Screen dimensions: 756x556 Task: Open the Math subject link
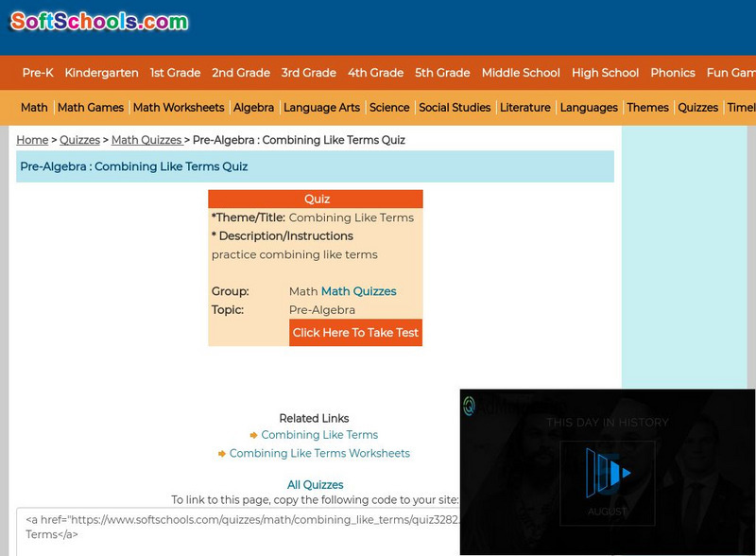34,108
